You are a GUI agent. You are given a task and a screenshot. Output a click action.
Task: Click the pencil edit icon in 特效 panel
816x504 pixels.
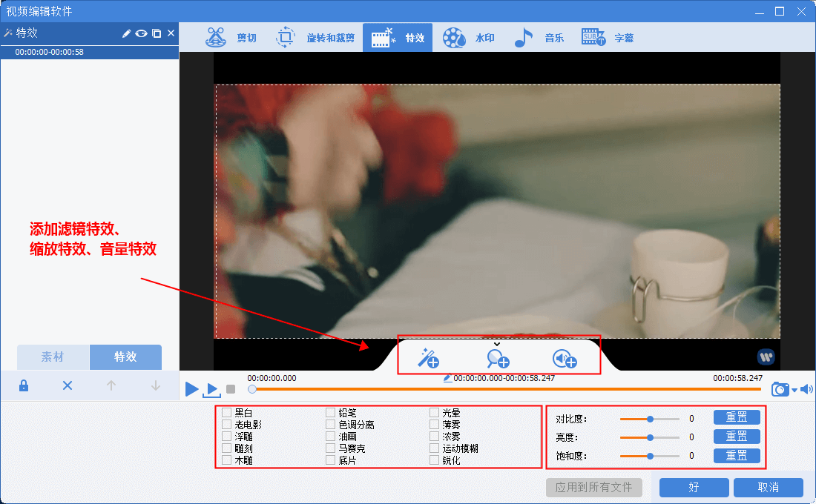click(x=126, y=33)
